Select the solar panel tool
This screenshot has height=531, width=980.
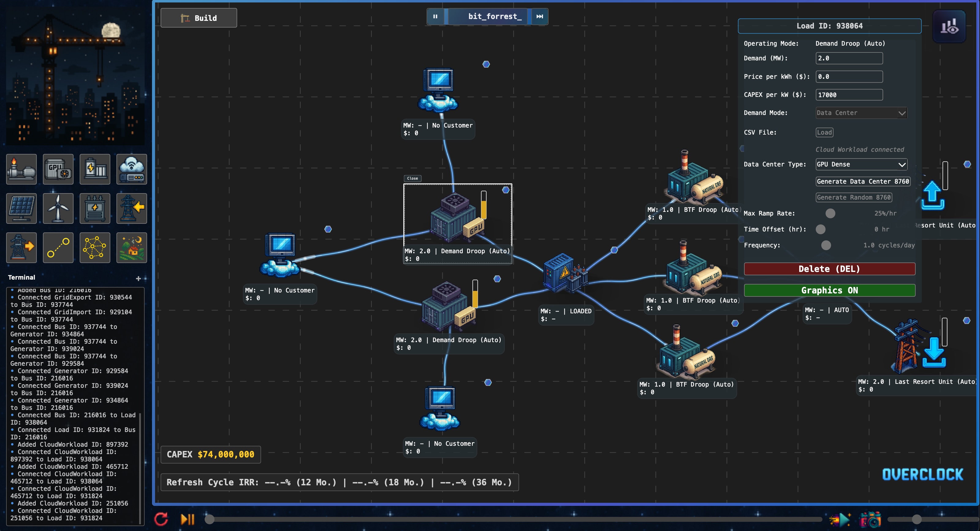pyautogui.click(x=21, y=208)
